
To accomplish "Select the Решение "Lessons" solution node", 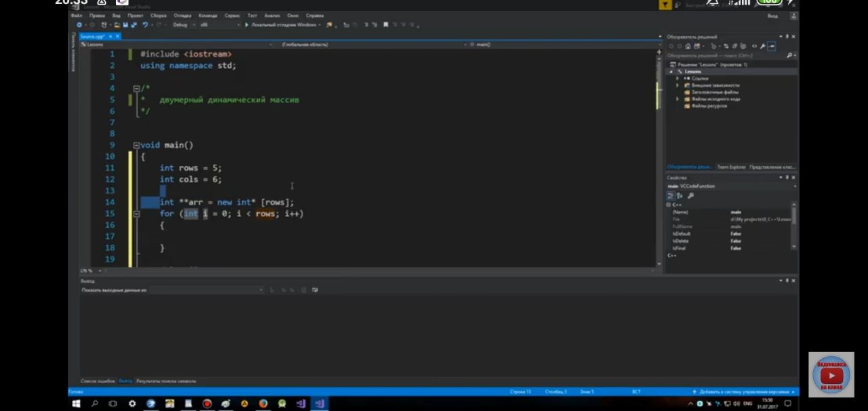I will click(712, 65).
